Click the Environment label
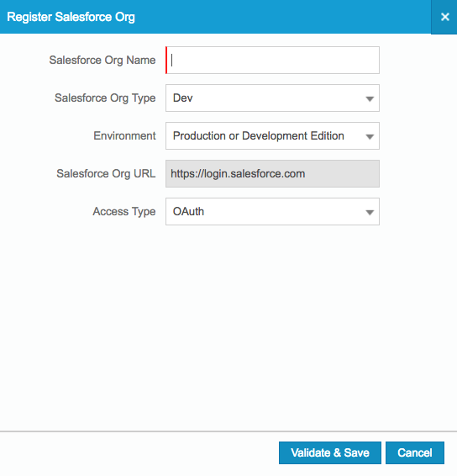 (x=124, y=135)
